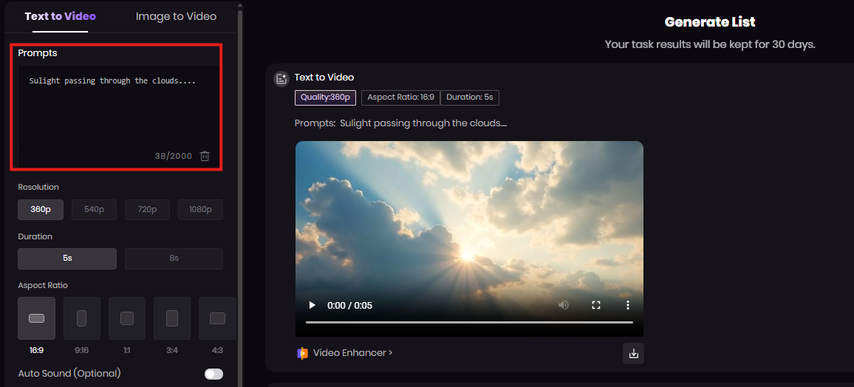Clear the prompt with the trash icon

coord(205,156)
